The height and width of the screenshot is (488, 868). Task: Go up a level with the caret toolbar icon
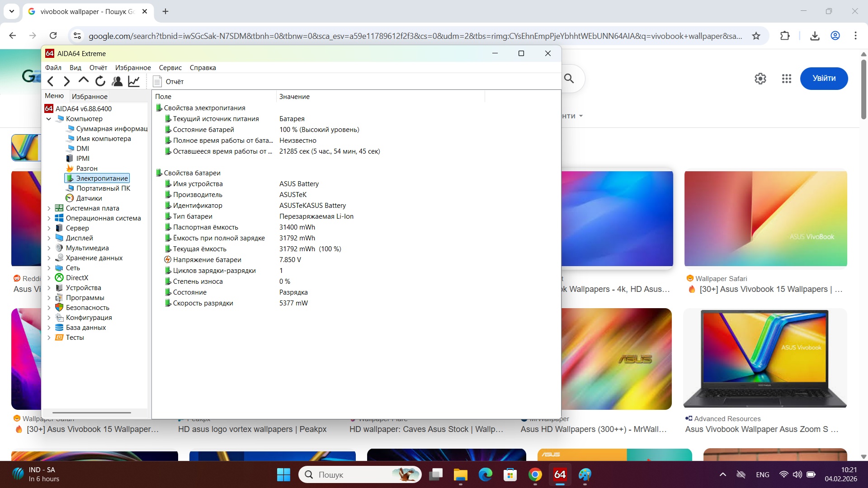coord(83,81)
